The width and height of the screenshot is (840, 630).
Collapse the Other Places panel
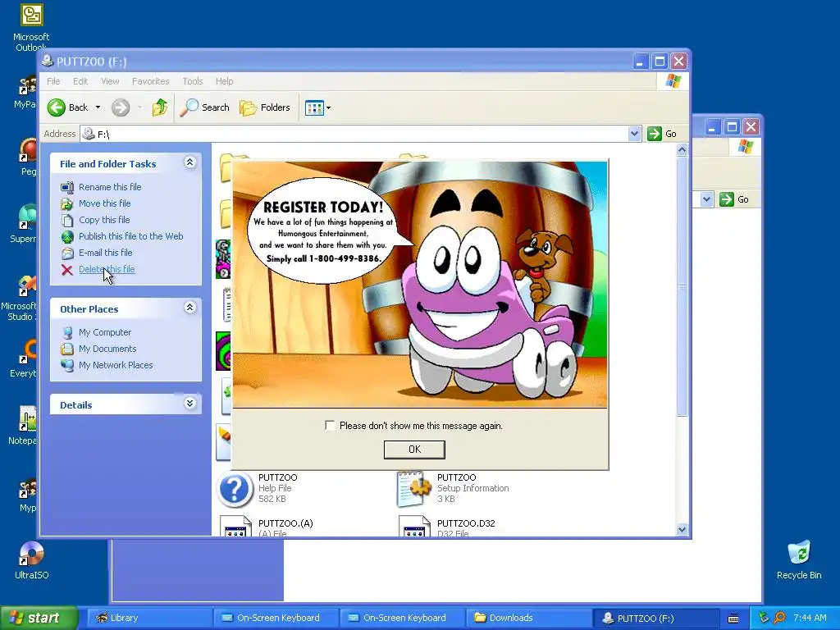point(189,308)
